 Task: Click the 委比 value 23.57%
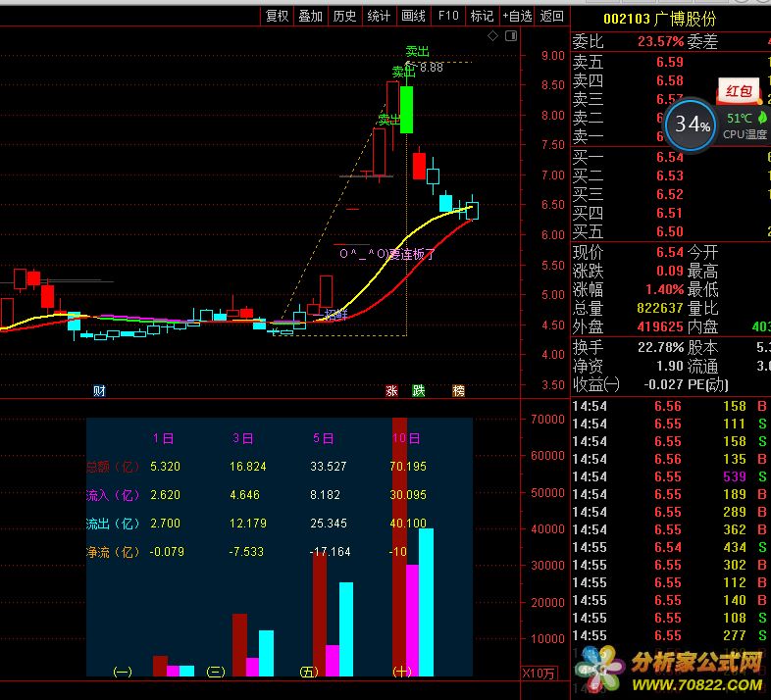click(661, 41)
